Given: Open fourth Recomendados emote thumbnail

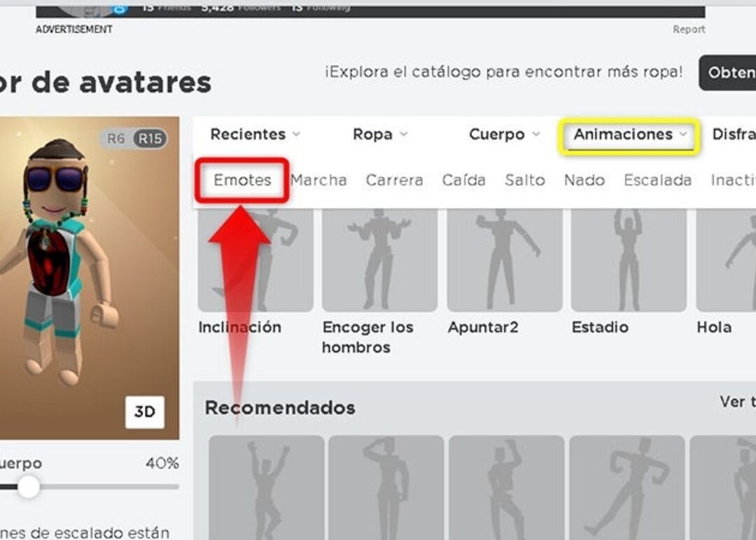Looking at the screenshot, I should click(626, 487).
